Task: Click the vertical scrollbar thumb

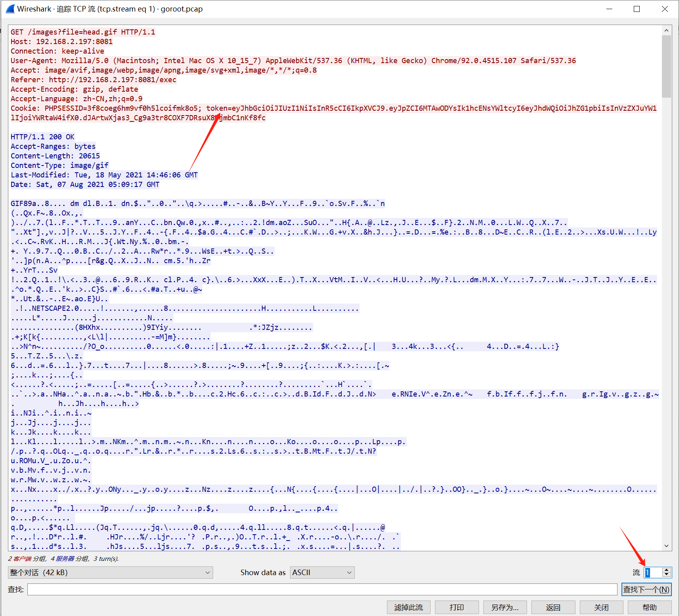Action: (667, 66)
